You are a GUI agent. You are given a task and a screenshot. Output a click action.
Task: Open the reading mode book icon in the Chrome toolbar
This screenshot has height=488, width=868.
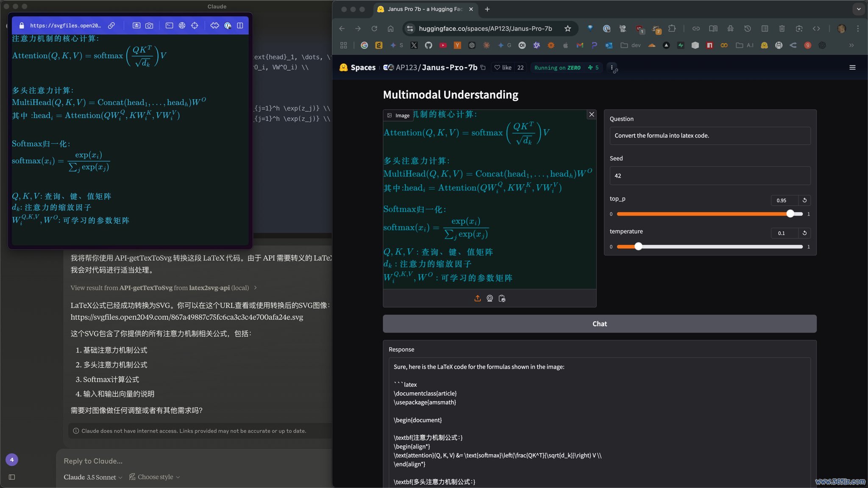tap(713, 28)
